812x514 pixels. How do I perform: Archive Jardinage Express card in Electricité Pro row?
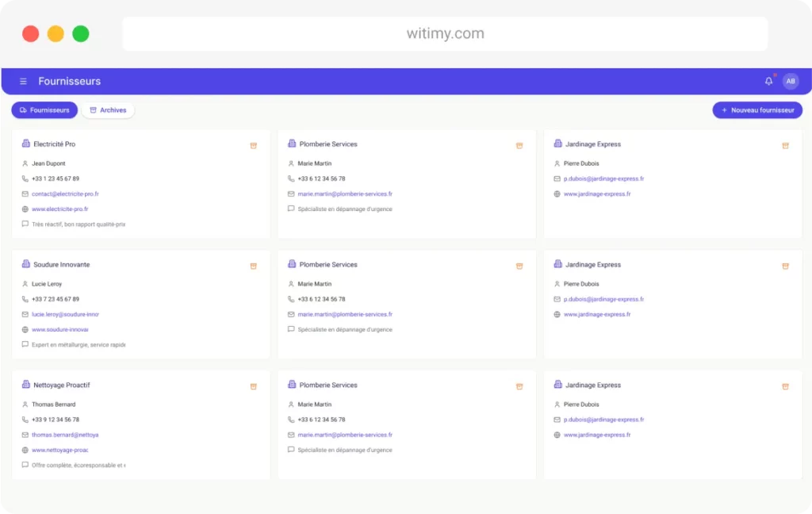tap(785, 146)
